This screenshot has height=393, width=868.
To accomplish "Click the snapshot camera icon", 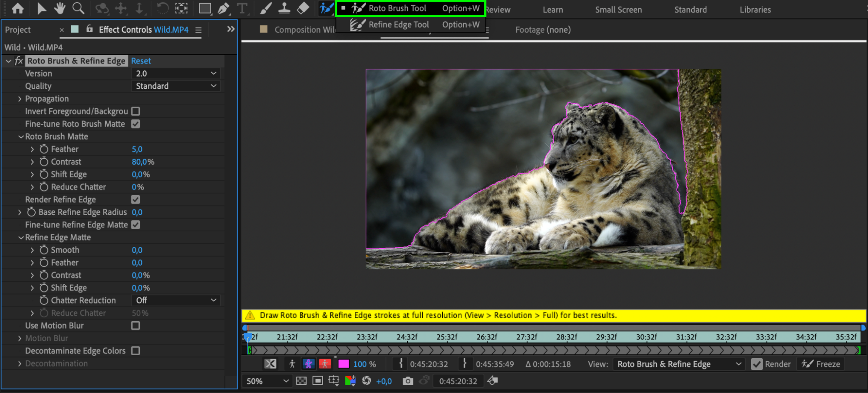I will coord(407,381).
